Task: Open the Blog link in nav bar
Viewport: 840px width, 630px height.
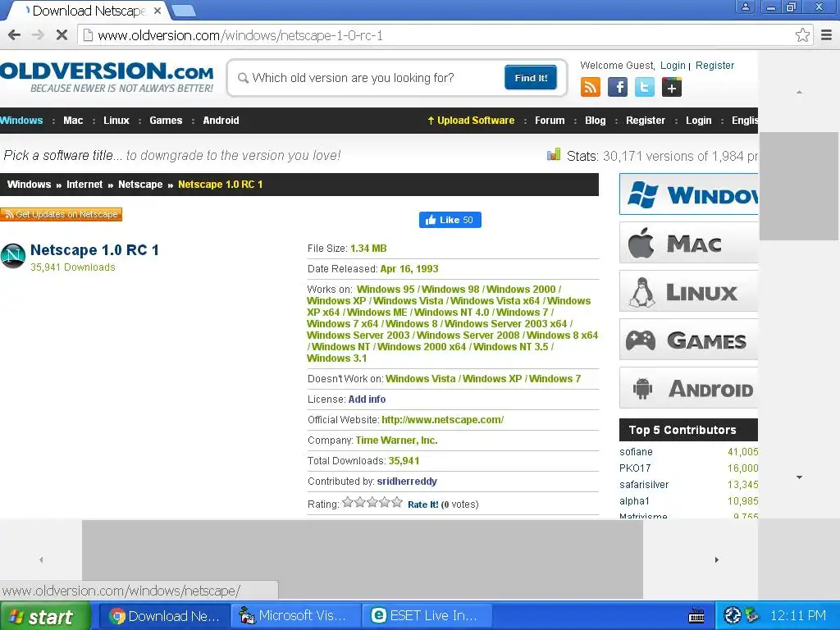Action: tap(596, 121)
